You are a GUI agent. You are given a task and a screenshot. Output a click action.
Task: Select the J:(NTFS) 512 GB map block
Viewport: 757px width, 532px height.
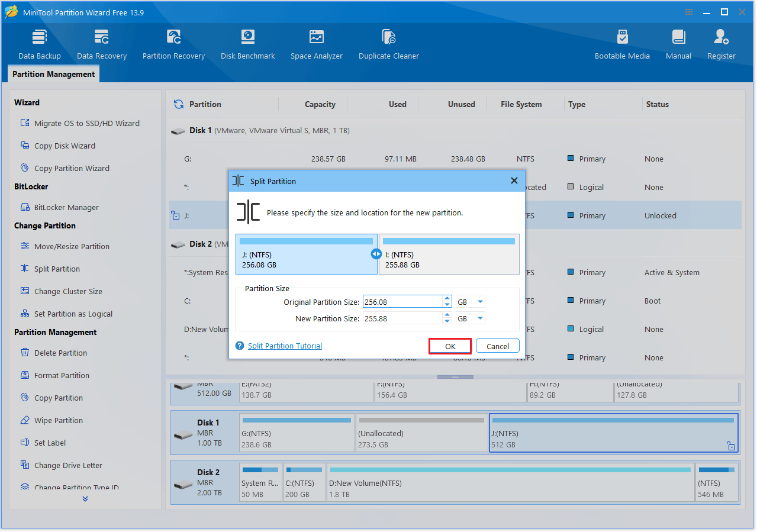(613, 433)
